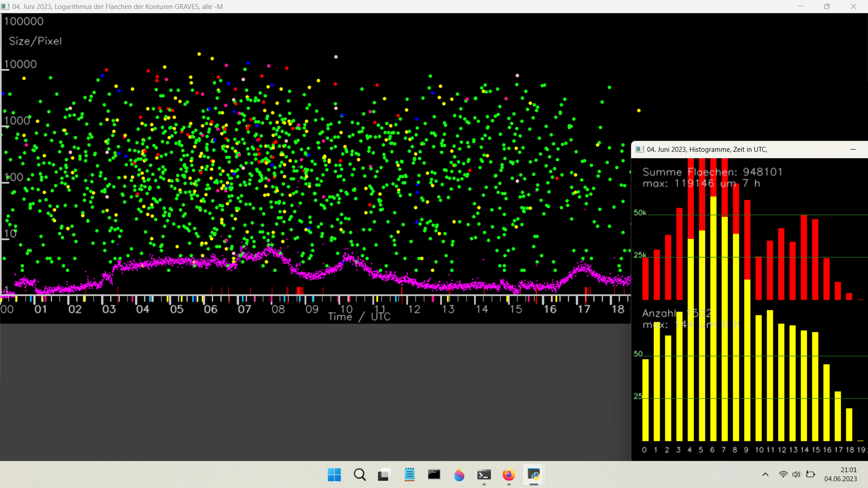
Task: Click hour label '03' on the main time axis
Action: tap(109, 310)
